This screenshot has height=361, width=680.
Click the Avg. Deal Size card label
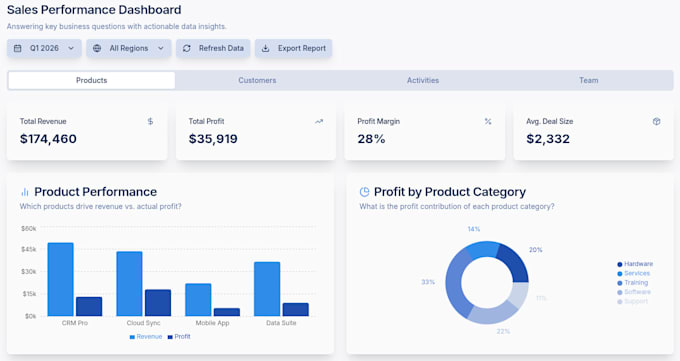tap(549, 121)
